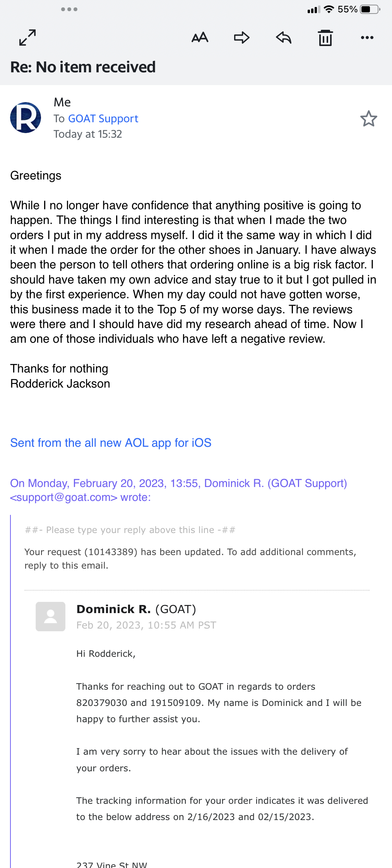Open the GOAT Support recipient

[103, 119]
